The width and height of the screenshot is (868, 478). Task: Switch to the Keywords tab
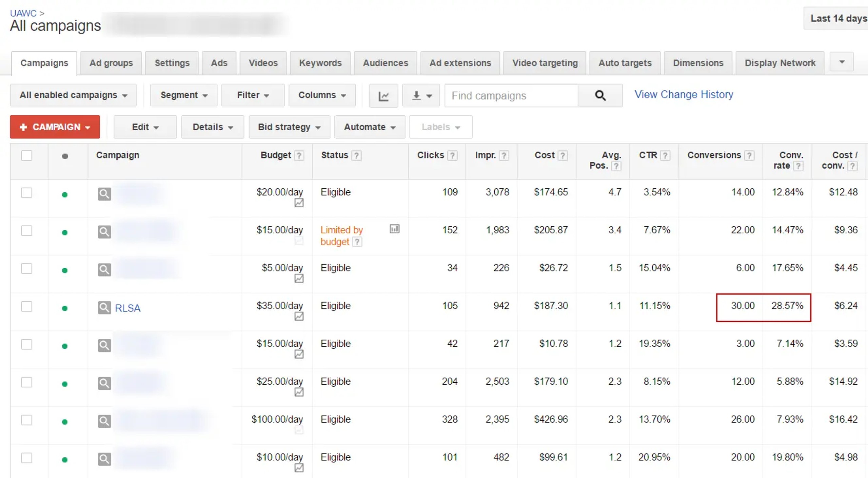point(320,63)
